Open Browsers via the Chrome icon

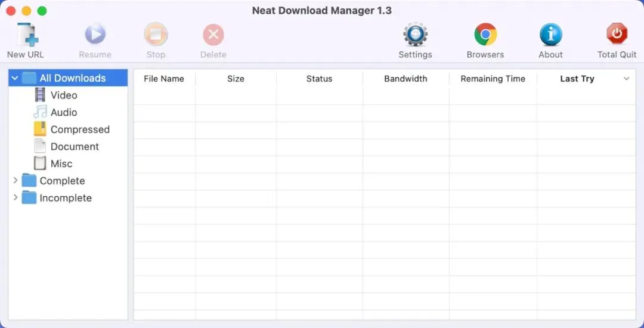pos(485,34)
